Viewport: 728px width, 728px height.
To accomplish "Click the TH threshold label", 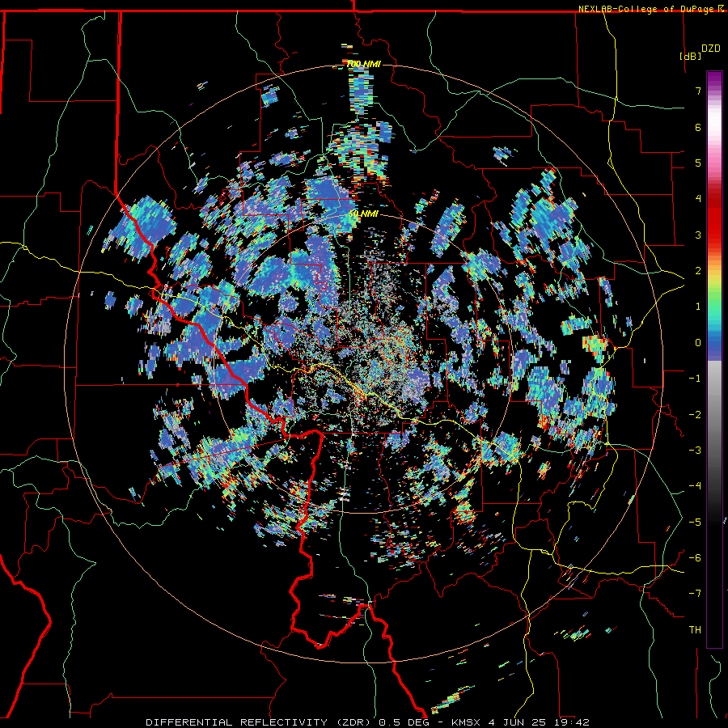I will (695, 630).
